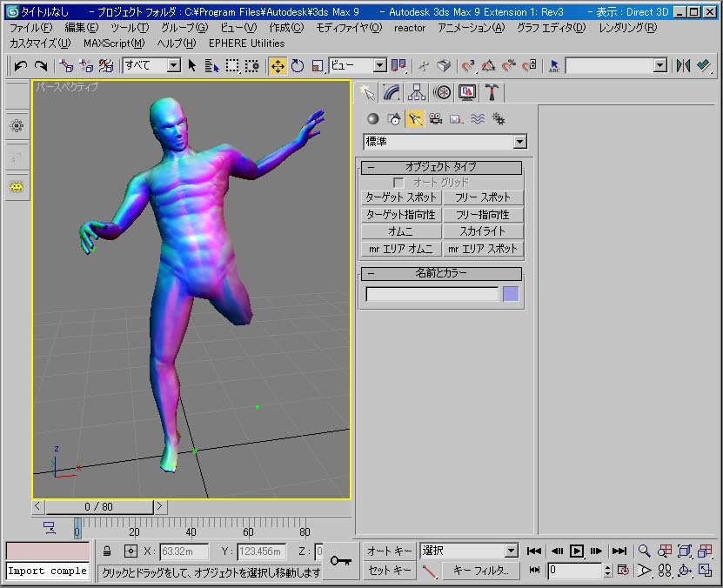Switch to the Cameras create category

coord(435,119)
